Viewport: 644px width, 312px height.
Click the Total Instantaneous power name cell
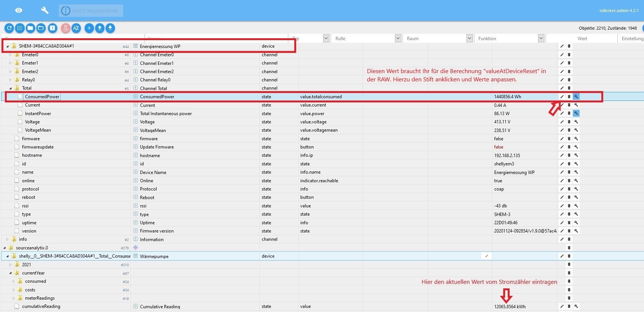[166, 114]
